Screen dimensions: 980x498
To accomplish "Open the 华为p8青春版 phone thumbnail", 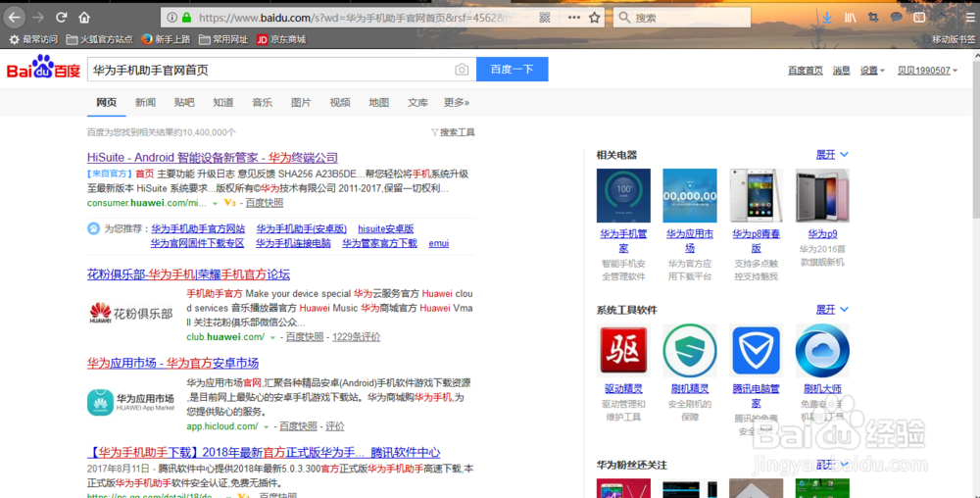I will click(x=756, y=196).
